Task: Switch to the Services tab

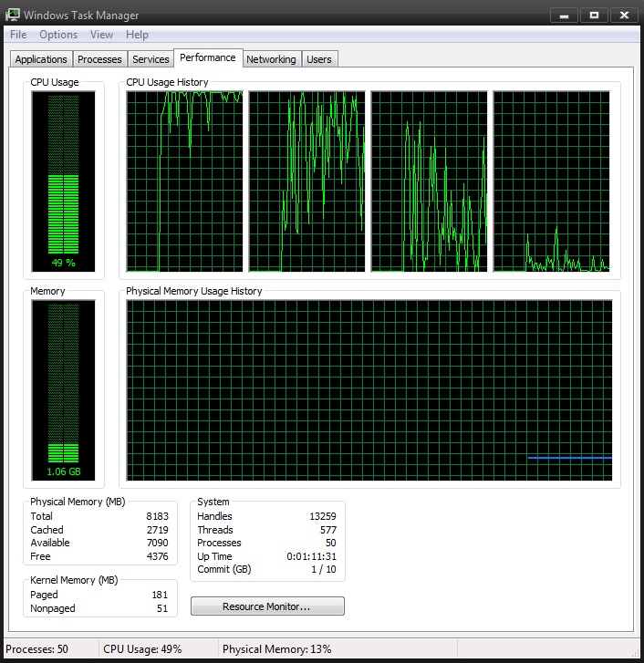Action: [x=151, y=59]
